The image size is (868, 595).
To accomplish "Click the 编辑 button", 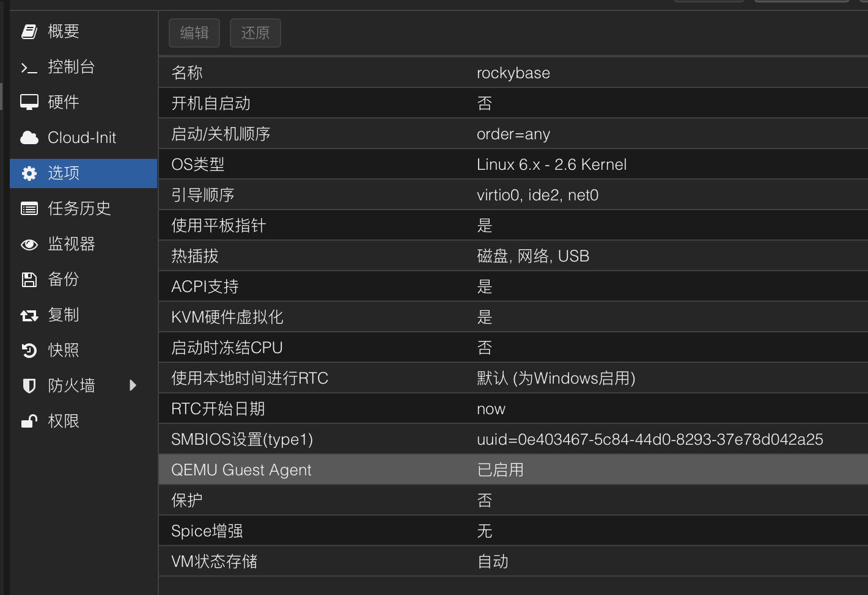I will (x=194, y=33).
